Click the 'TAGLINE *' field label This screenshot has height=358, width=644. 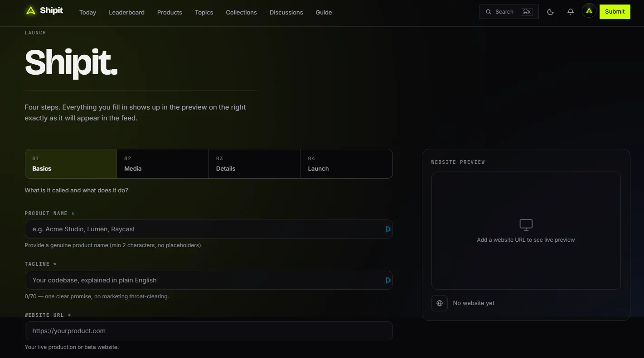click(x=41, y=264)
